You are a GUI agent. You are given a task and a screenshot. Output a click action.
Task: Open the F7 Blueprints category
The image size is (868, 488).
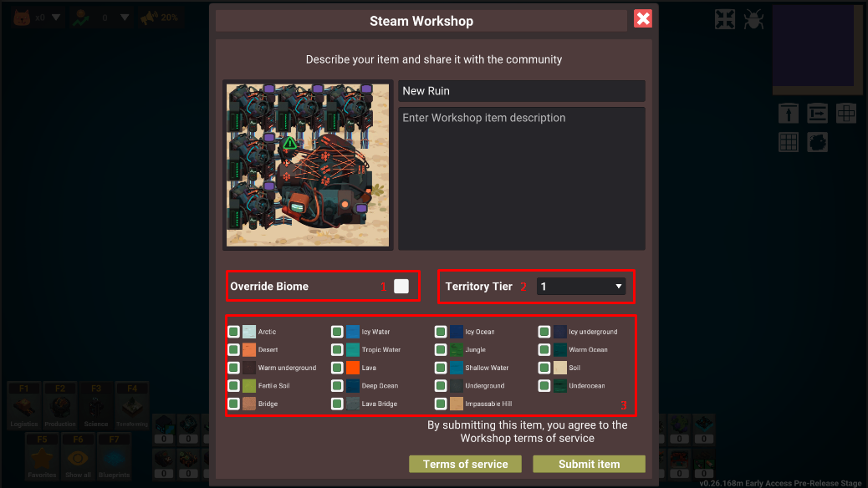(x=114, y=457)
